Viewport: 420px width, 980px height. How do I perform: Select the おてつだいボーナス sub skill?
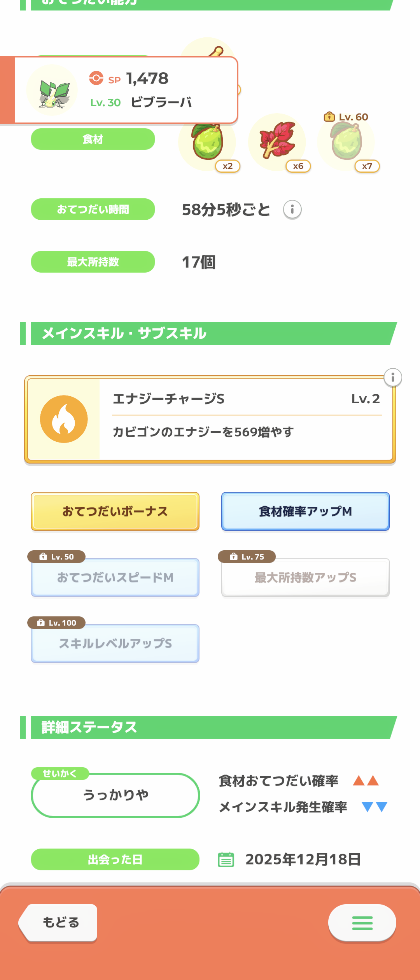pyautogui.click(x=115, y=511)
